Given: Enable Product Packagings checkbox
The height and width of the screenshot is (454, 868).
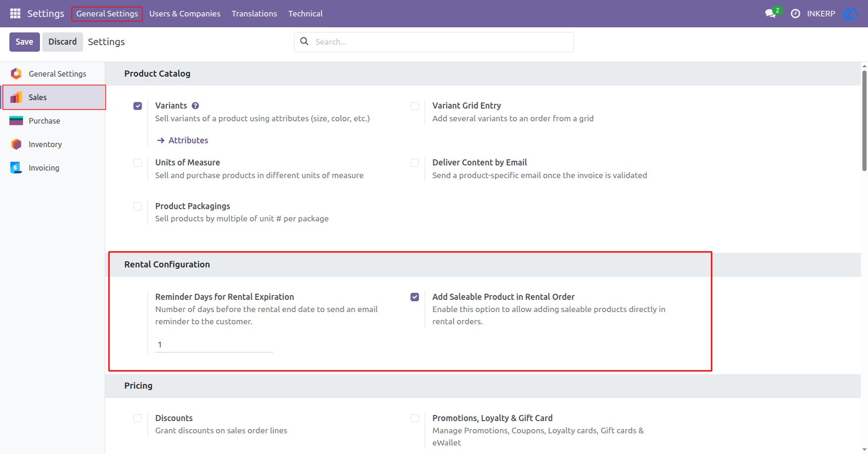Looking at the screenshot, I should (138, 206).
